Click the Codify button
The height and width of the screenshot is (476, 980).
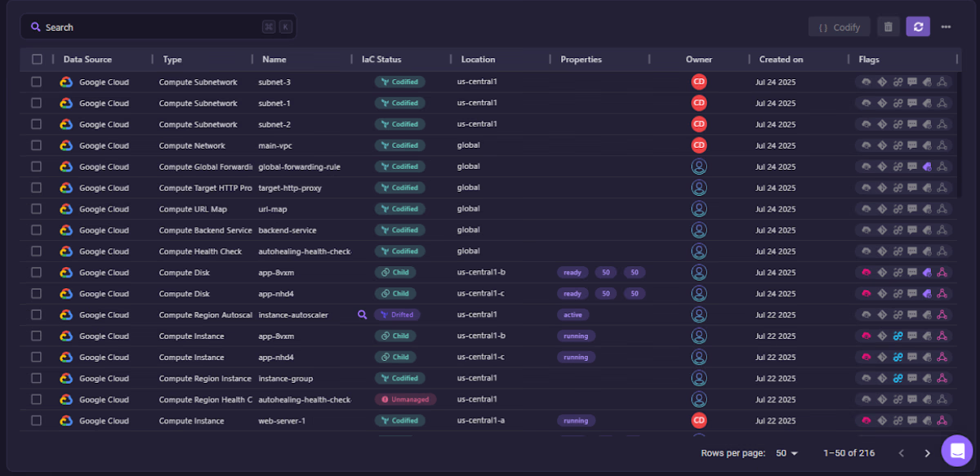[840, 27]
